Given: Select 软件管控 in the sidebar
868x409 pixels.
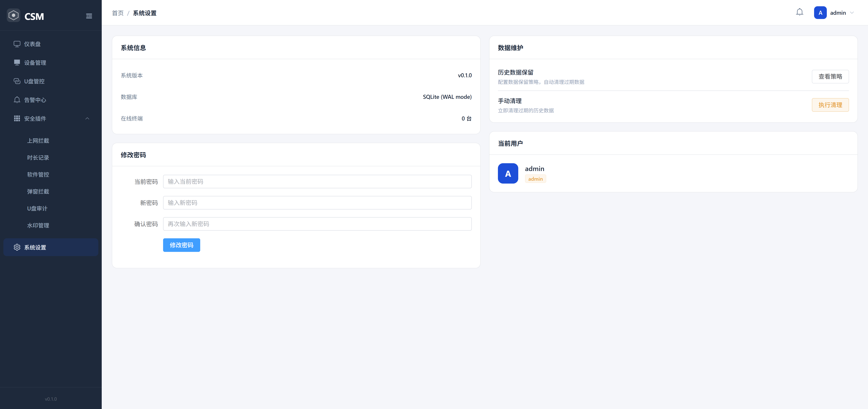Looking at the screenshot, I should (x=38, y=175).
